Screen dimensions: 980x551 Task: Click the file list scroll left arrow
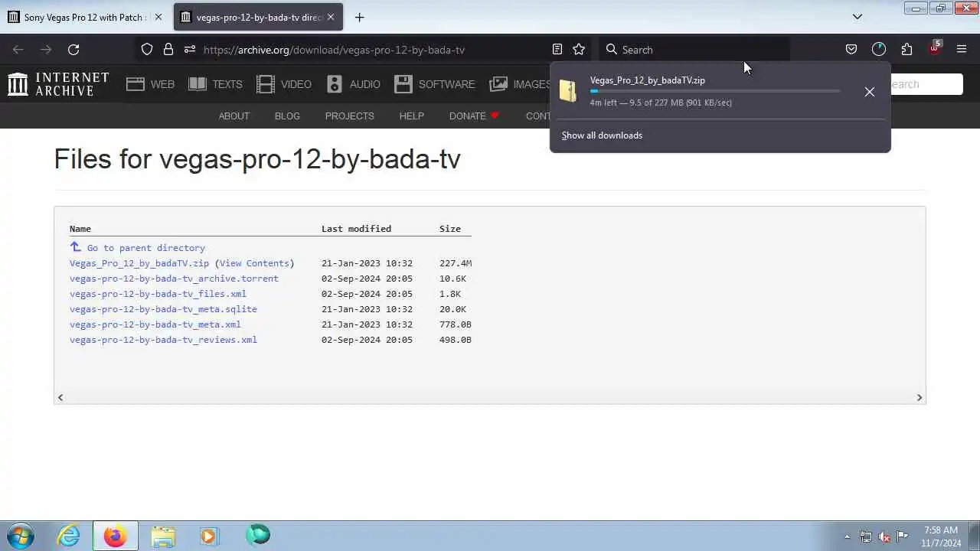60,397
